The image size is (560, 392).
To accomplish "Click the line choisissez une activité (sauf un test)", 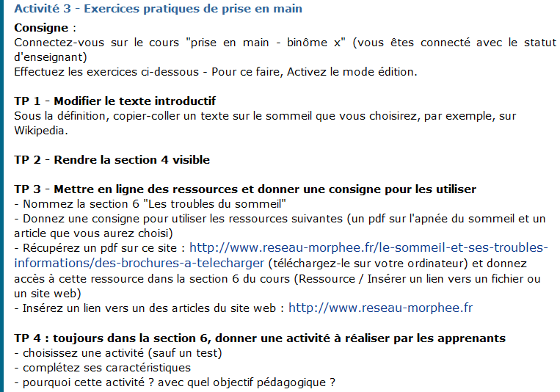I will pyautogui.click(x=118, y=353).
